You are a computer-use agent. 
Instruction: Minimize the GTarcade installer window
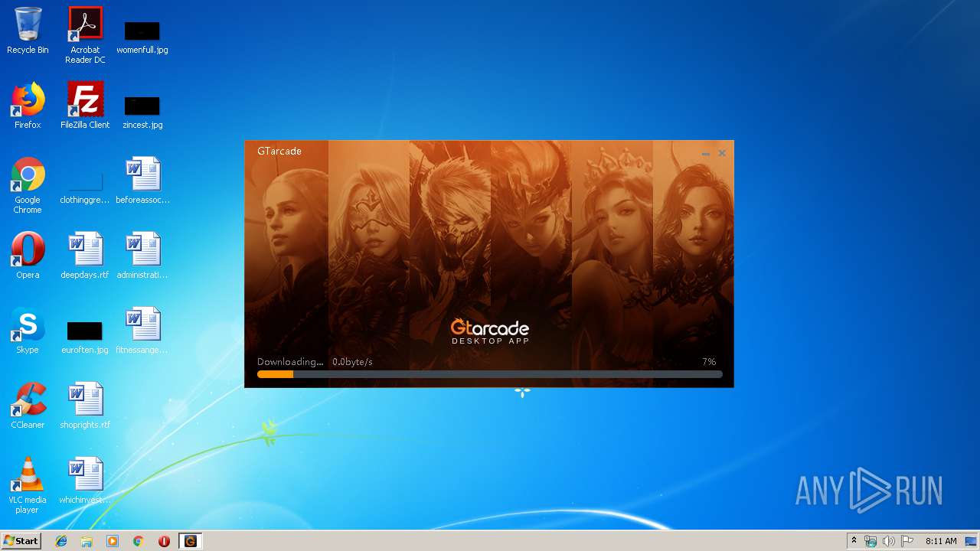(706, 153)
